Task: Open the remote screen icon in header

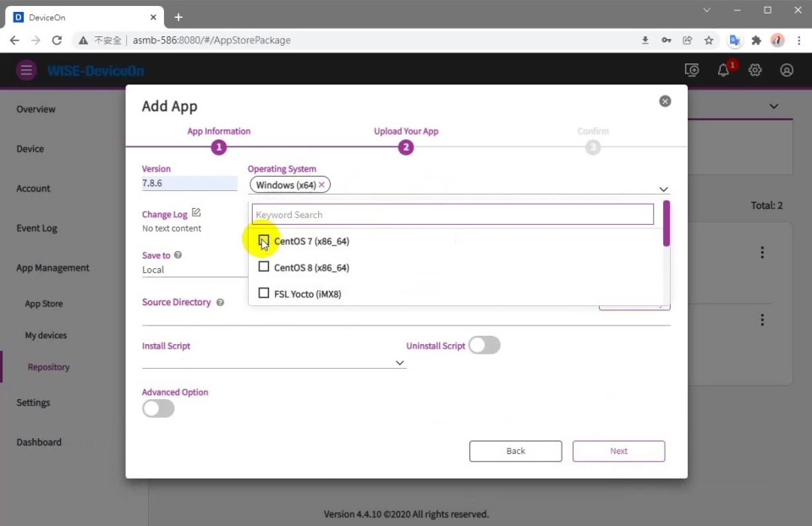Action: pos(691,70)
